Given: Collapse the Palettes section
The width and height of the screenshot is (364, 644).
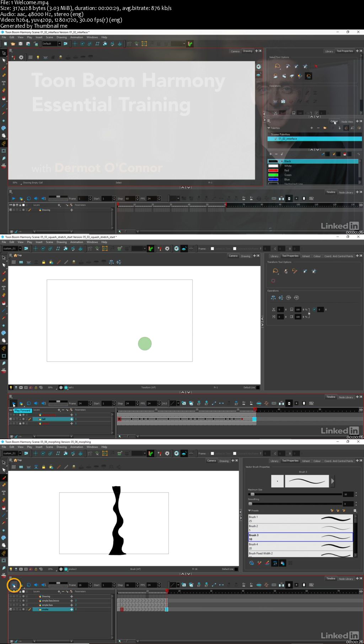Looking at the screenshot, I should [x=269, y=128].
